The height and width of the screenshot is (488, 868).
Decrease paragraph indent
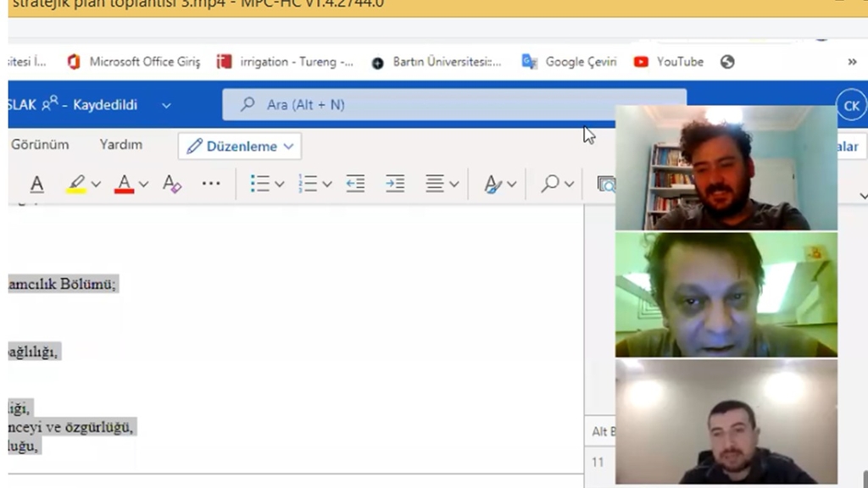[355, 184]
